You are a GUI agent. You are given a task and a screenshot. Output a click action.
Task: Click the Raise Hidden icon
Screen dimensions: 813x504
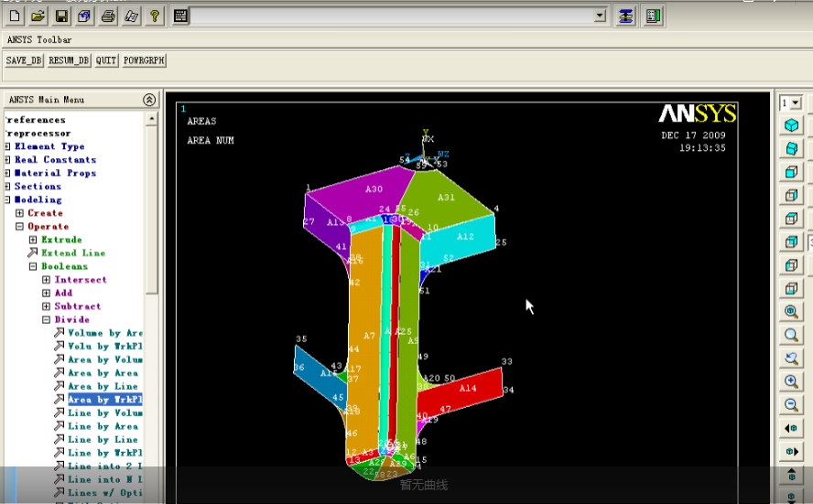(x=626, y=16)
